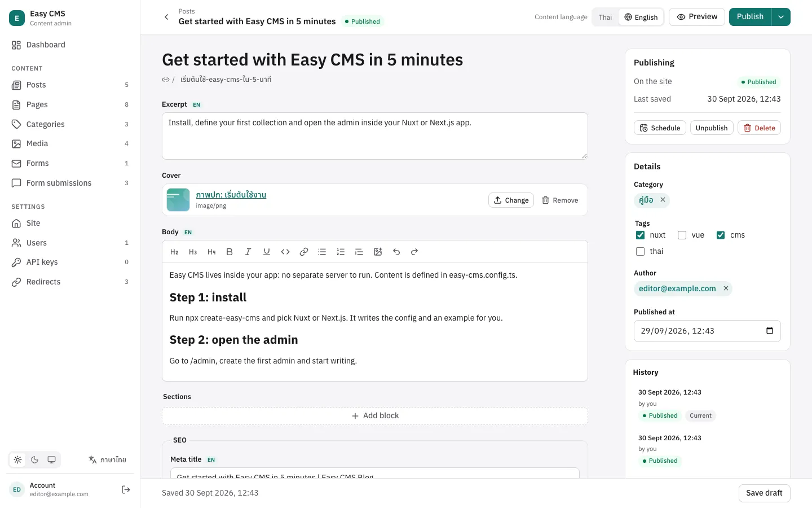Add a block under Sections
The image size is (812, 508).
(375, 416)
